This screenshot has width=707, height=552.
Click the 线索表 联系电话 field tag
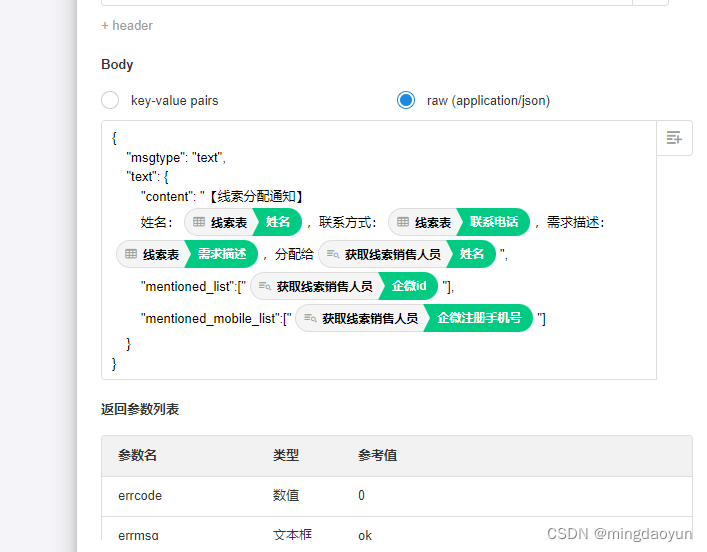459,222
